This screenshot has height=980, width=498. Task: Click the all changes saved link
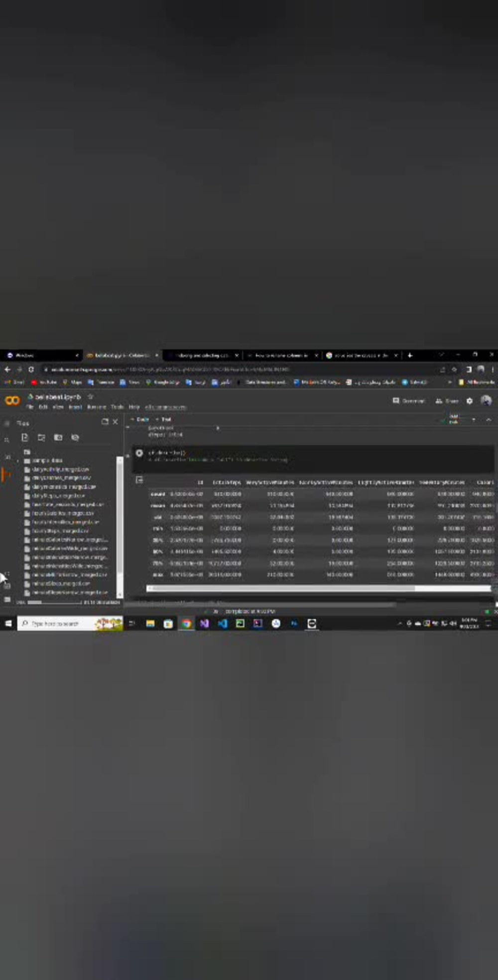point(165,407)
